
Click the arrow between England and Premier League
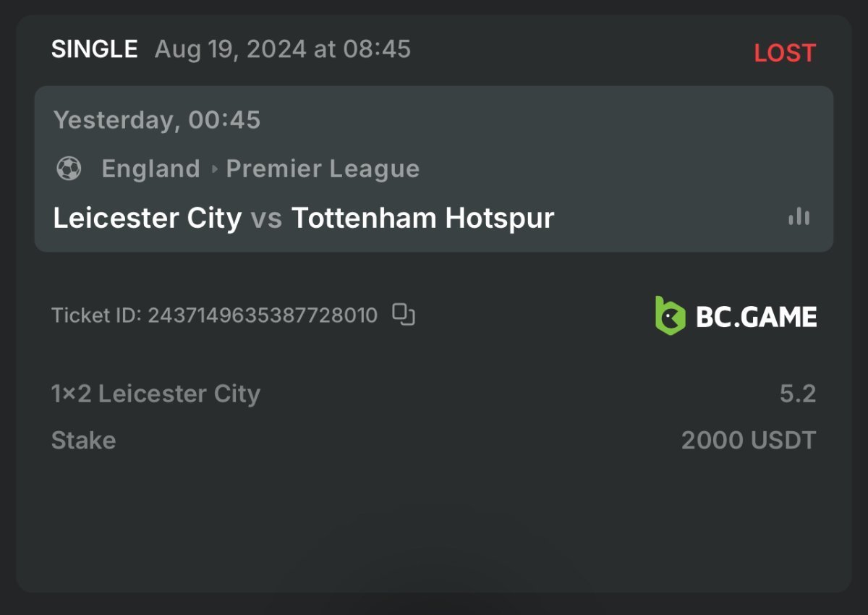214,169
